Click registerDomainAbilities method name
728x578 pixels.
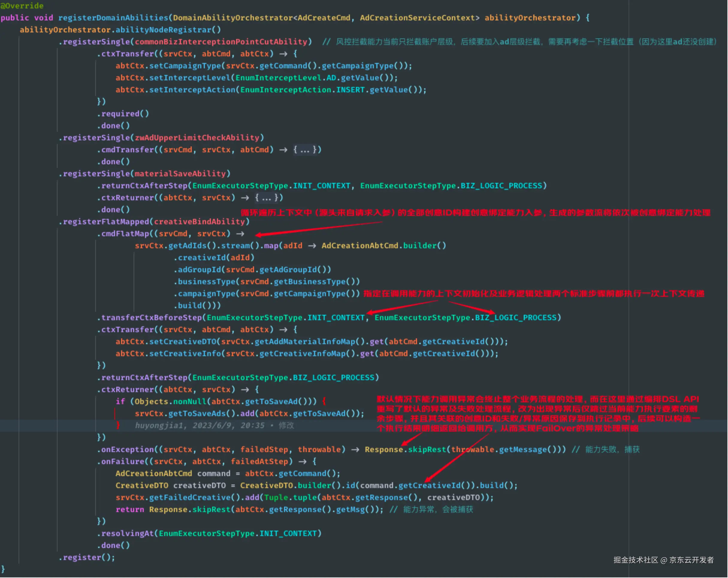click(x=113, y=18)
